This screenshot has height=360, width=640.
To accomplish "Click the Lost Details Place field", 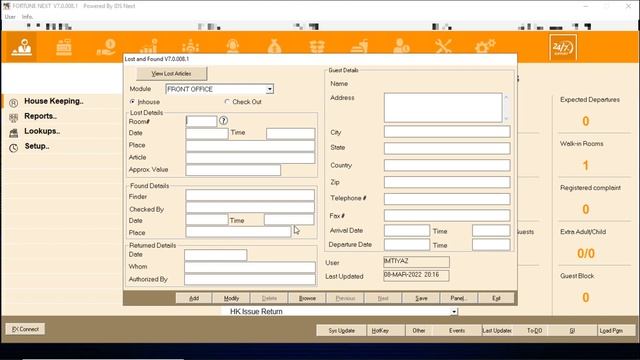I will click(x=250, y=146).
